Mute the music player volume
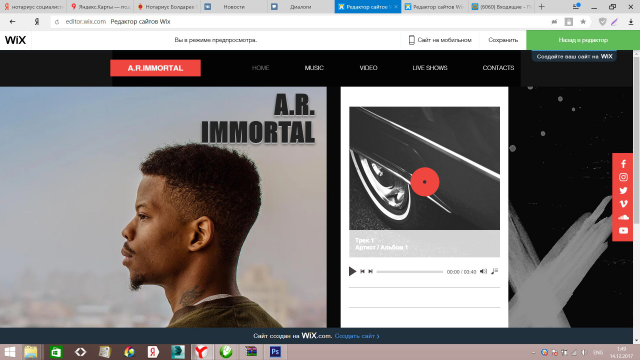Screen dimensions: 640x360 pos(483,271)
